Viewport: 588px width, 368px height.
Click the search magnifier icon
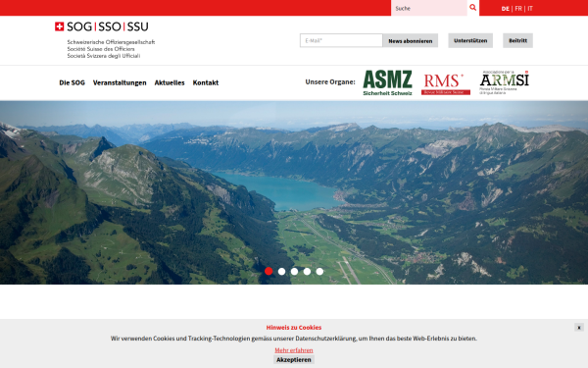click(x=473, y=8)
